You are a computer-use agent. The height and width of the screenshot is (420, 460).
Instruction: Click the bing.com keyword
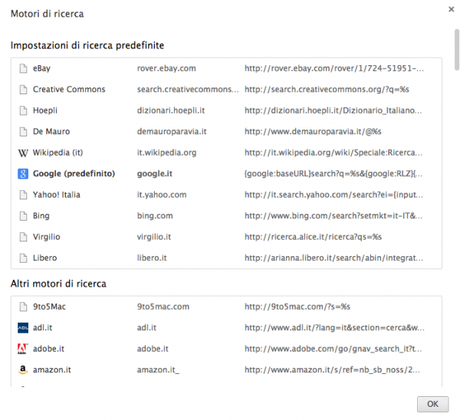pos(155,216)
